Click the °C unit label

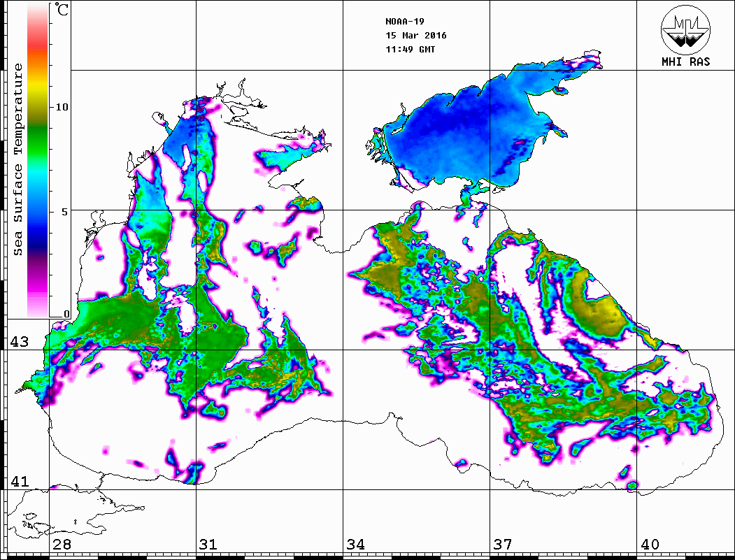coord(61,9)
